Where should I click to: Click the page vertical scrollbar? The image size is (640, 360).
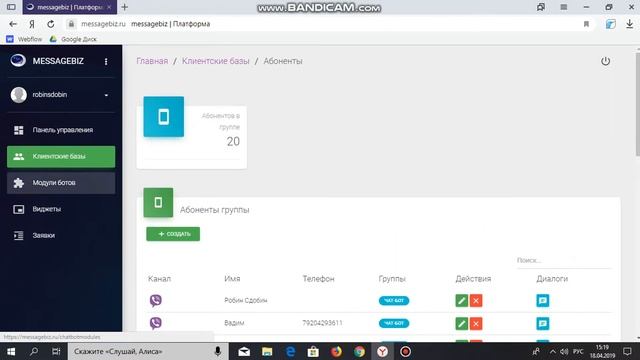638,104
